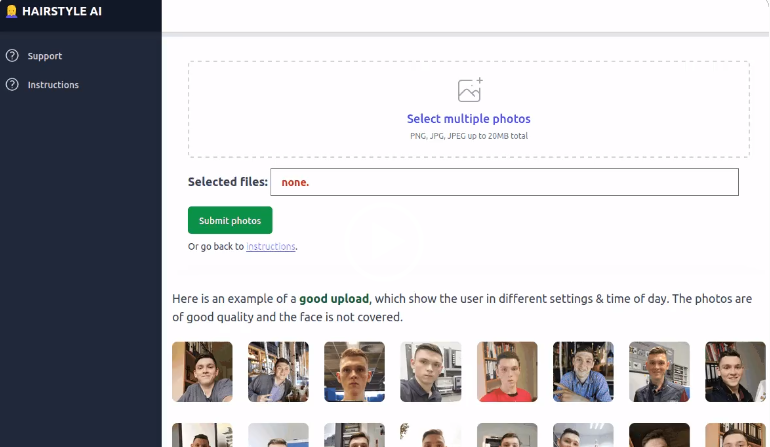The width and height of the screenshot is (770, 447).
Task: Open eighth example photo with dark jacket
Action: [736, 372]
